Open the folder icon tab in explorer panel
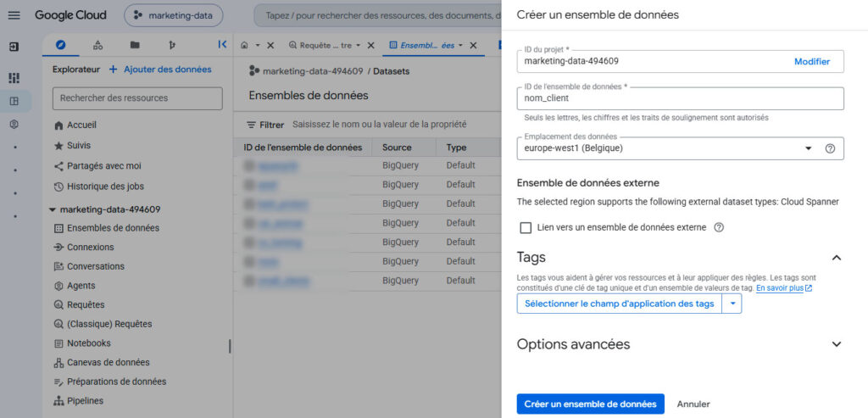 [x=135, y=46]
